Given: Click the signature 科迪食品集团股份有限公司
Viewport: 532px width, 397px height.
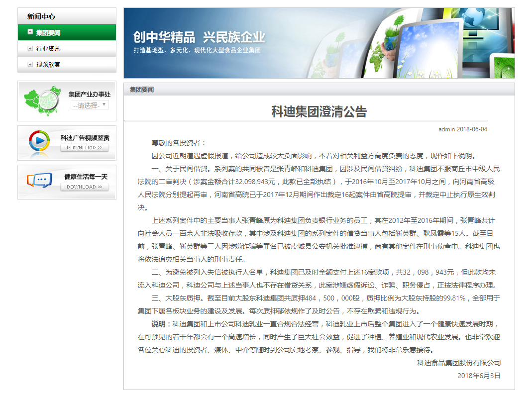Looking at the screenshot, I should [459, 363].
